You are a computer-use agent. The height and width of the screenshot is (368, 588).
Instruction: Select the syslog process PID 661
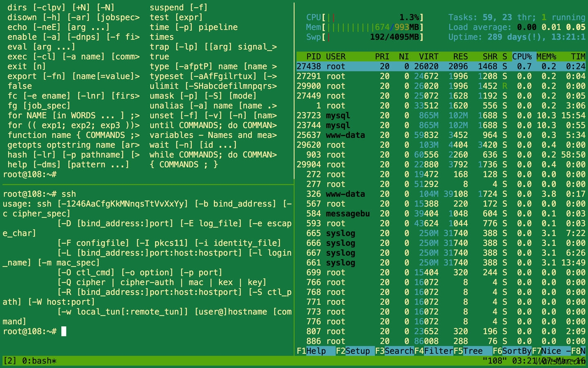(340, 263)
